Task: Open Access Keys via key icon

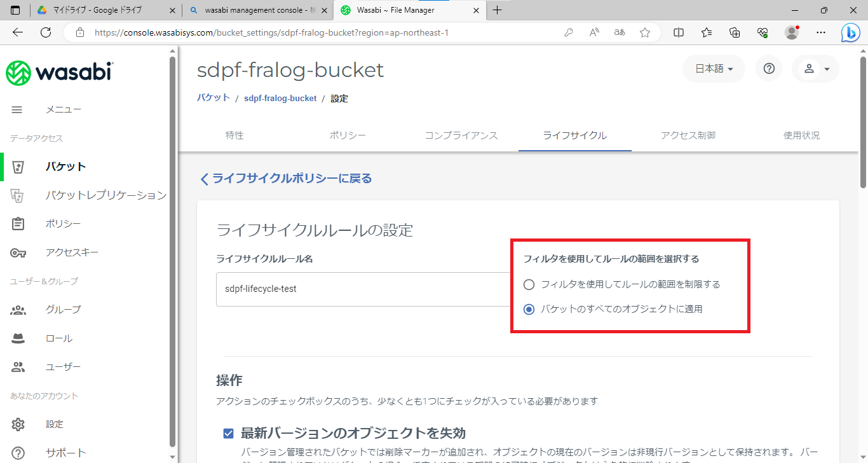Action: (18, 252)
